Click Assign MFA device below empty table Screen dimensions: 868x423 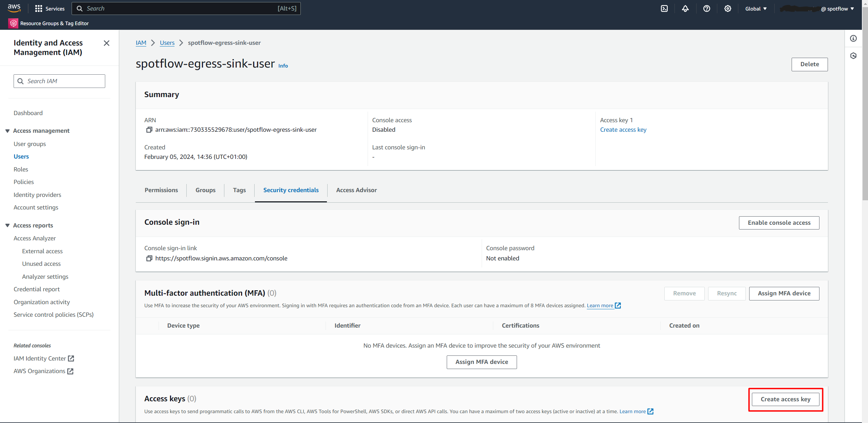[x=482, y=362]
